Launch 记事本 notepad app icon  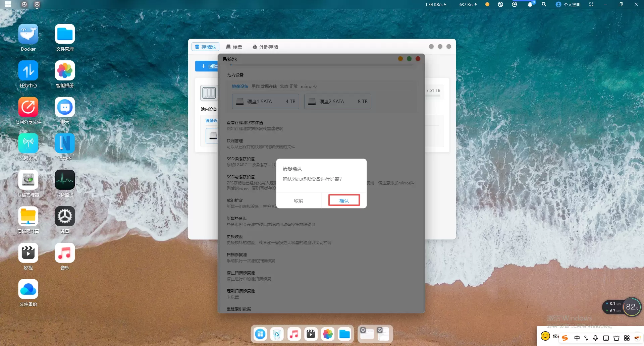tap(65, 143)
